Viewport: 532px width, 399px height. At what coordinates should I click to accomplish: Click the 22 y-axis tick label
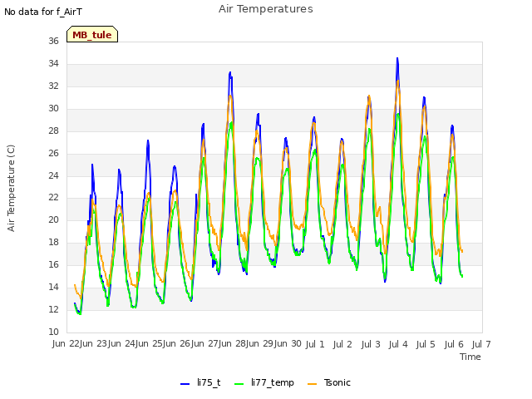53,198
